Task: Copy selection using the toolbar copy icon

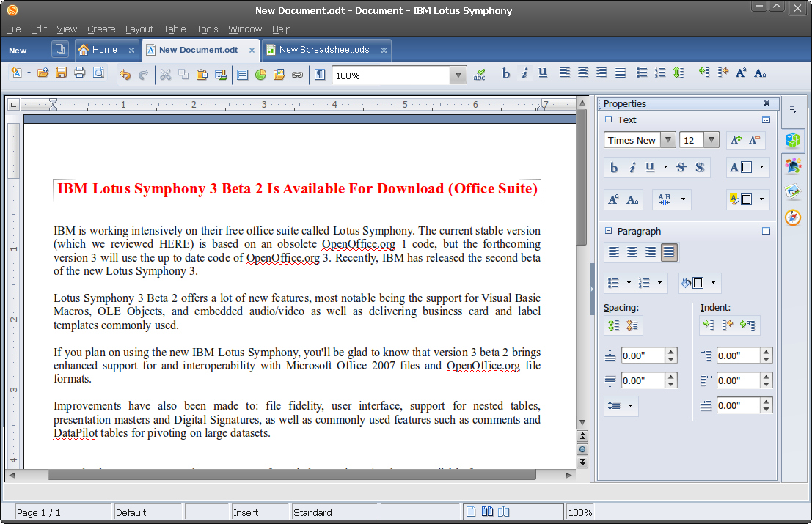Action: 183,75
